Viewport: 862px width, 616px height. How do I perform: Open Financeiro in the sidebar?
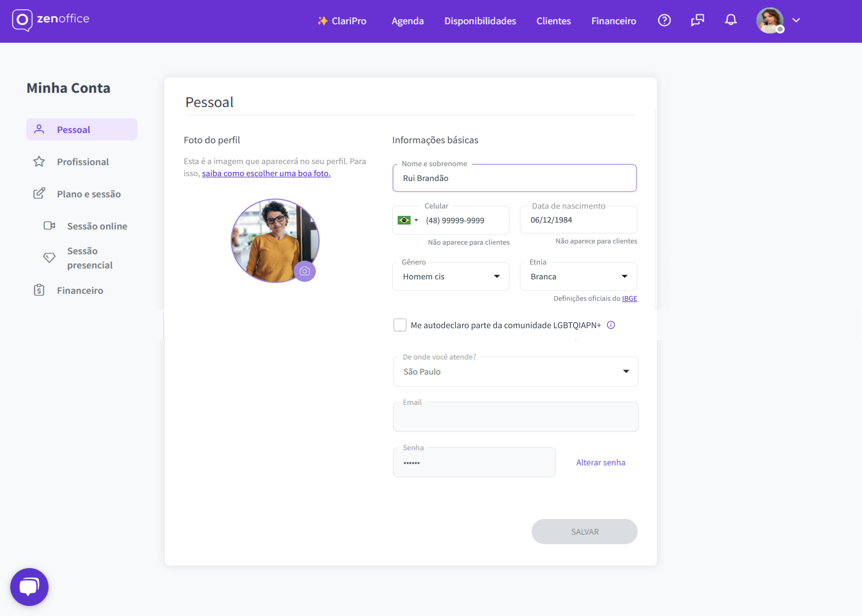coord(80,290)
